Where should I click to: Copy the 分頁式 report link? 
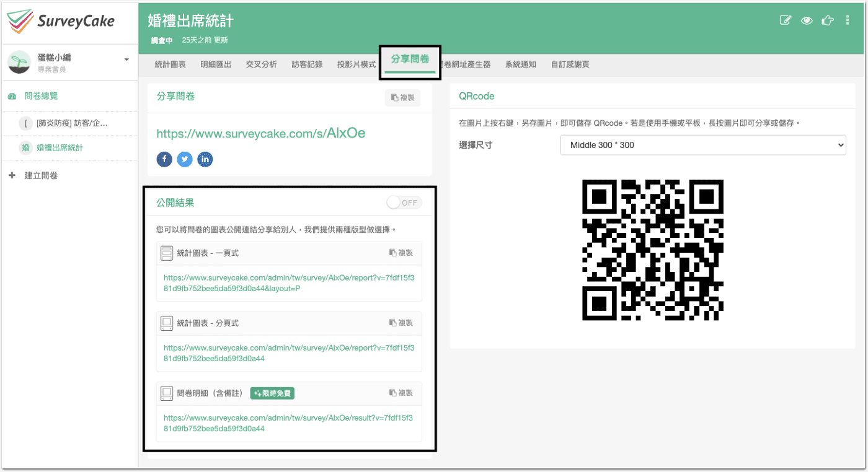click(x=401, y=323)
